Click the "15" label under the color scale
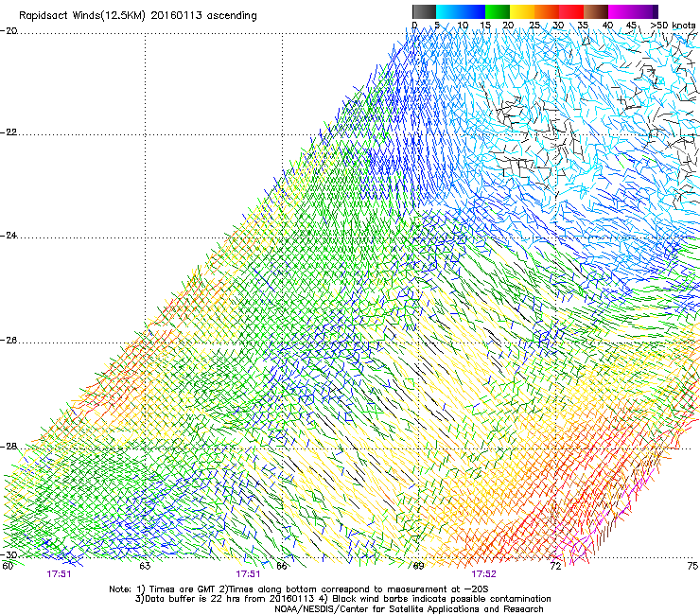 point(485,25)
